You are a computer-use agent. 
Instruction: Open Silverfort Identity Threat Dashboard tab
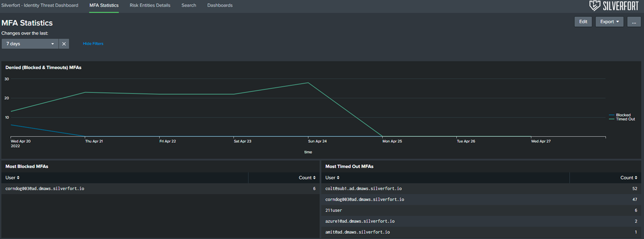(x=40, y=5)
